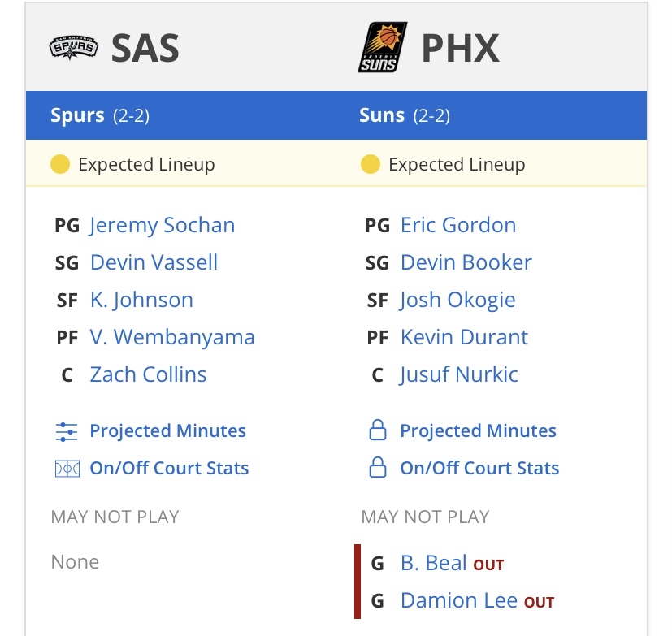Open Suns Projected Minutes link
The height and width of the screenshot is (636, 672).
478,431
